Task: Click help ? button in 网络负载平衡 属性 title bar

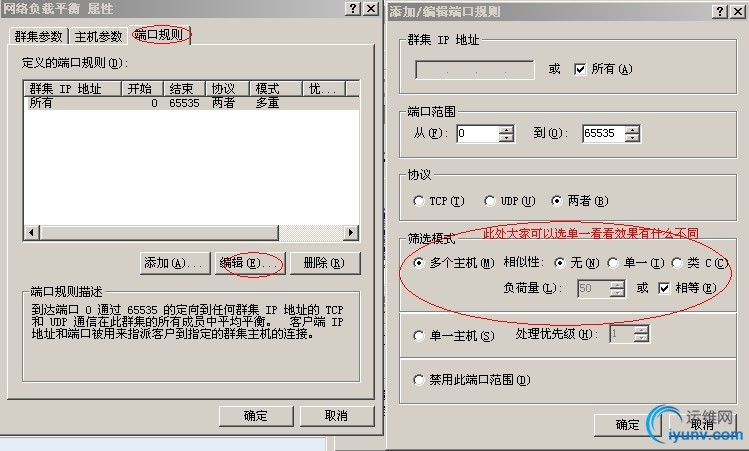Action: (x=353, y=9)
